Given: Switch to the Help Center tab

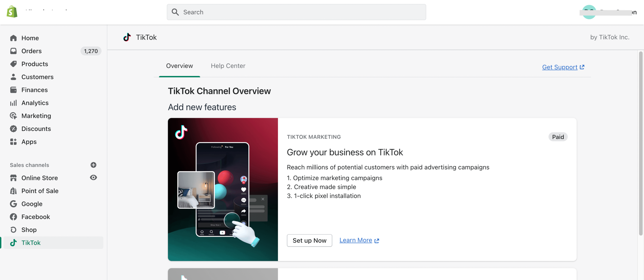Looking at the screenshot, I should [x=228, y=66].
